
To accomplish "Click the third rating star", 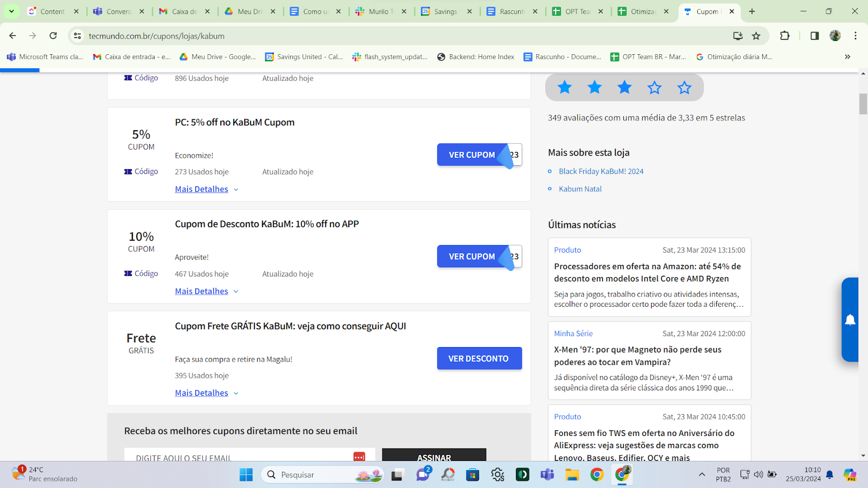I will pos(624,87).
